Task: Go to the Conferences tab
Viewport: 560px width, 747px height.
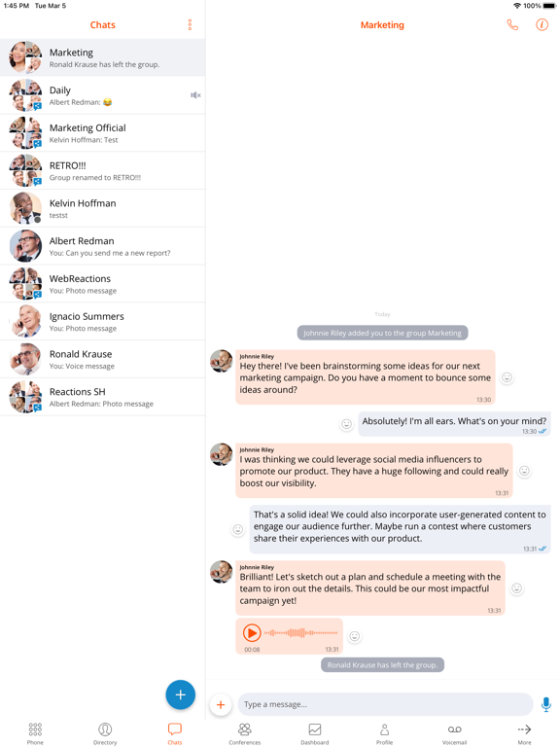Action: [x=245, y=733]
